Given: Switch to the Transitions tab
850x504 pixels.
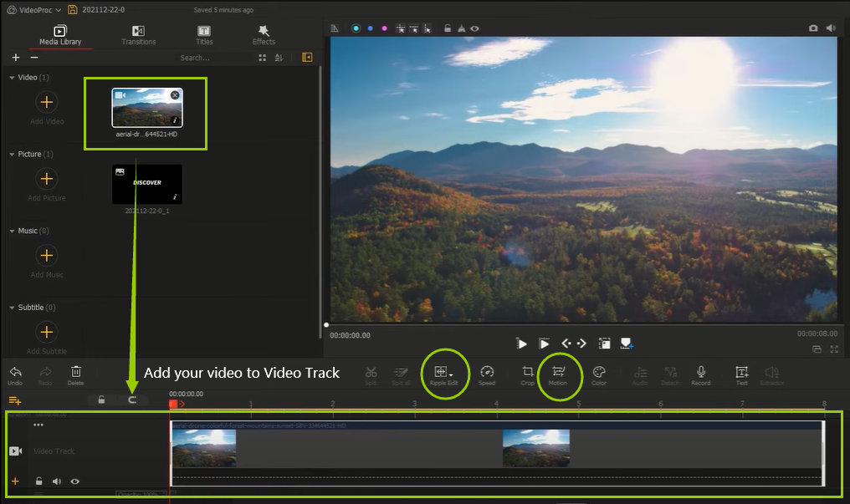Looking at the screenshot, I should click(138, 35).
